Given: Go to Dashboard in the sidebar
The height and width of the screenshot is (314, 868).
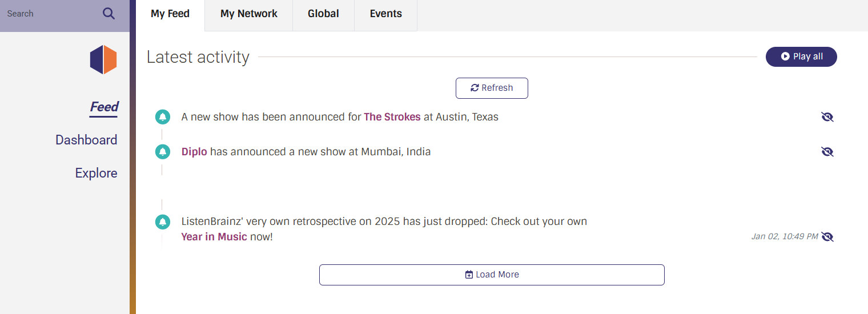Looking at the screenshot, I should click(86, 140).
